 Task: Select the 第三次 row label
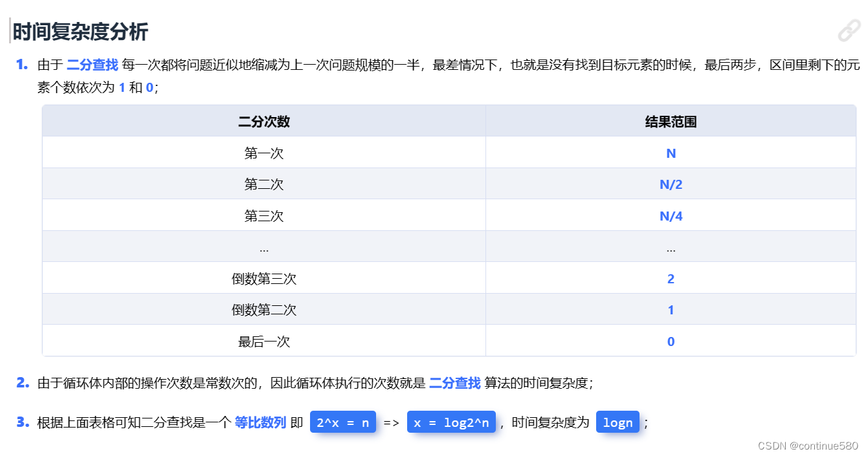tap(264, 215)
